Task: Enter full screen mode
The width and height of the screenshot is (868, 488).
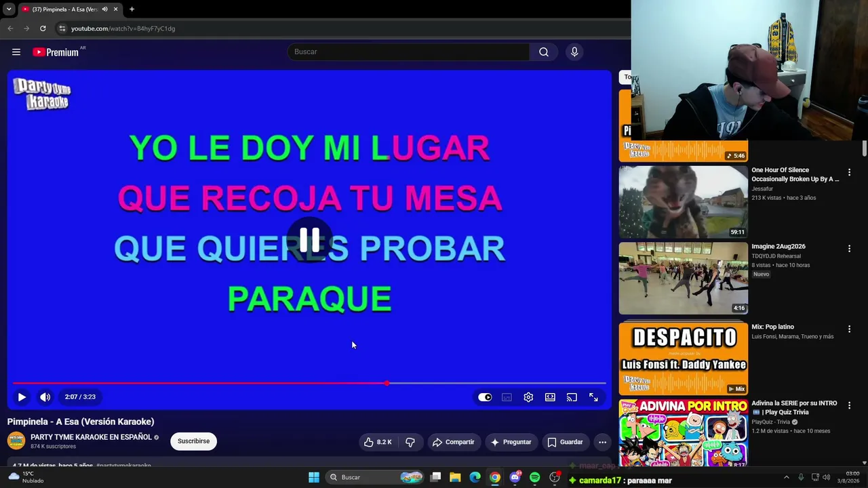Action: [x=593, y=397]
